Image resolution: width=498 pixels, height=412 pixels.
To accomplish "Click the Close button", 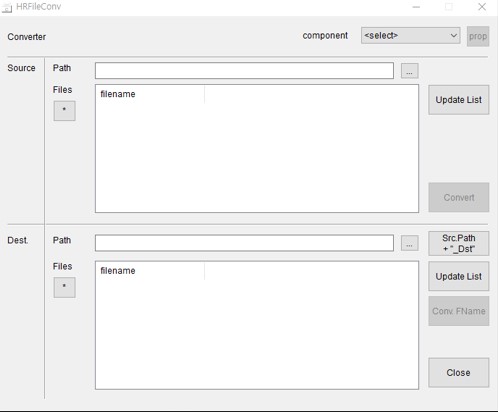I will click(458, 373).
